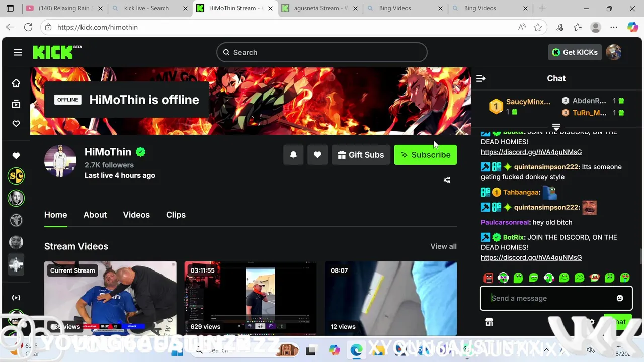Open the emoji picker in the chat message box
The width and height of the screenshot is (644, 362).
pos(620,298)
